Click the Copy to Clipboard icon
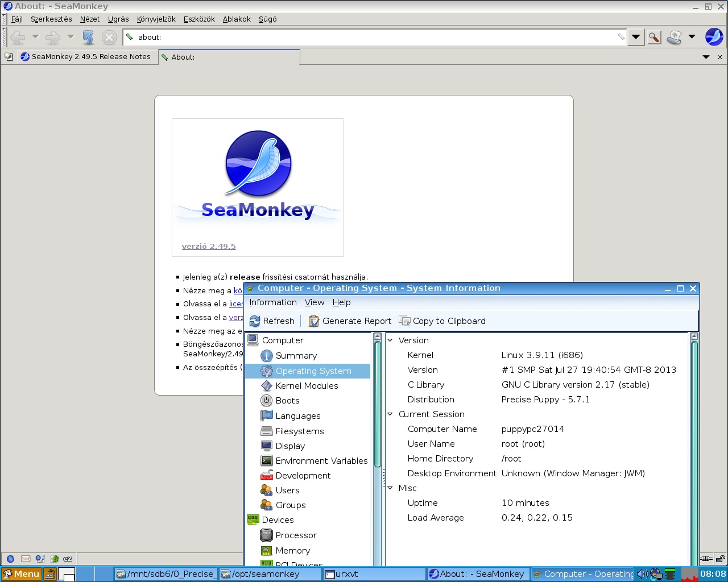 pos(404,321)
